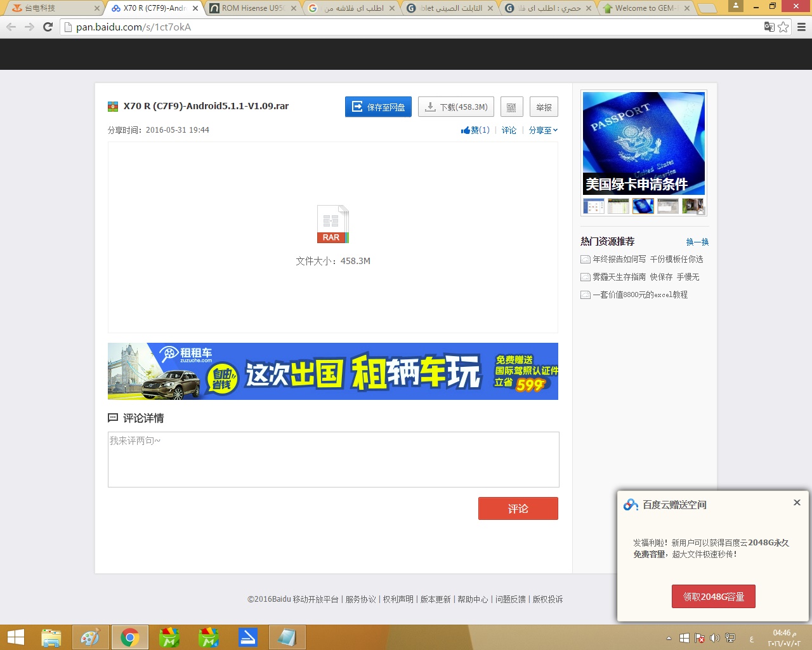812x650 pixels.
Task: Select the passport small ad thumbnail
Action: coord(643,206)
